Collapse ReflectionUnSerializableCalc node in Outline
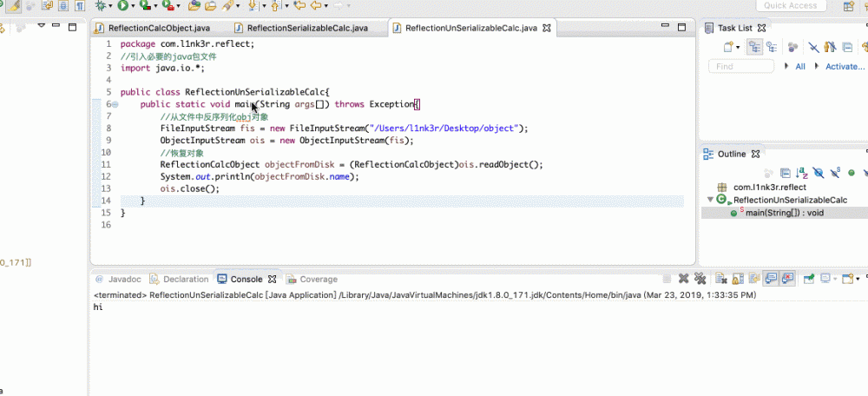868x396 pixels. click(710, 200)
